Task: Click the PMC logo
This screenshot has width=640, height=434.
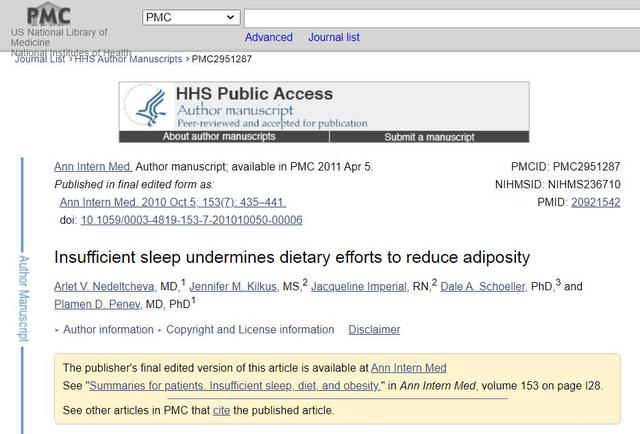Action: [x=49, y=15]
